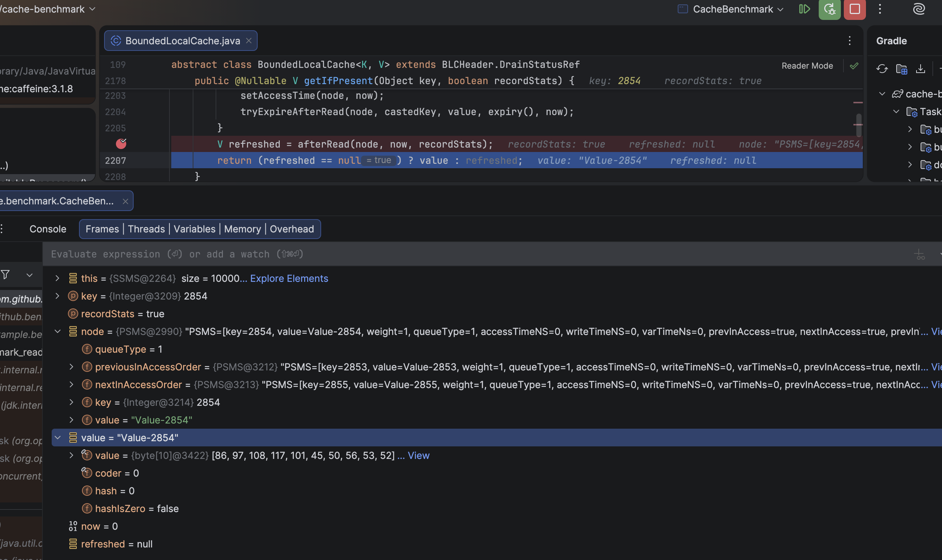Click the Resume Program icon
Viewport: 942px width, 560px height.
point(805,9)
